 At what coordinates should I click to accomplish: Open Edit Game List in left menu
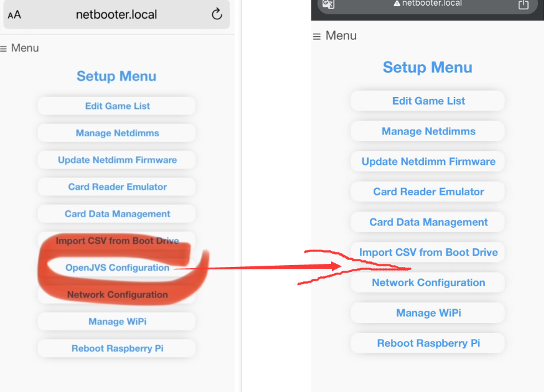tap(116, 106)
